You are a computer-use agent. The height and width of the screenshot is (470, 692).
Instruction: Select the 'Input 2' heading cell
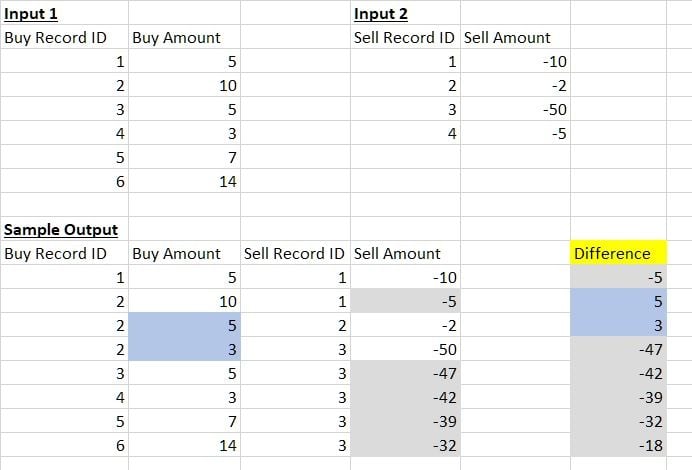405,13
